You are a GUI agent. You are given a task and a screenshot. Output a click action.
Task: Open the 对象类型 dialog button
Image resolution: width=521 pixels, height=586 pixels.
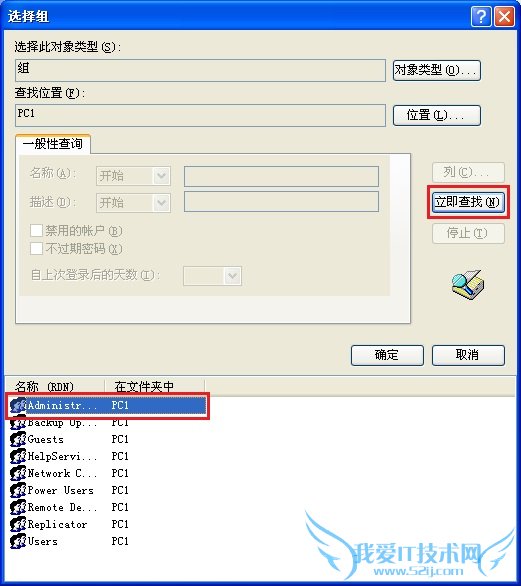click(437, 70)
